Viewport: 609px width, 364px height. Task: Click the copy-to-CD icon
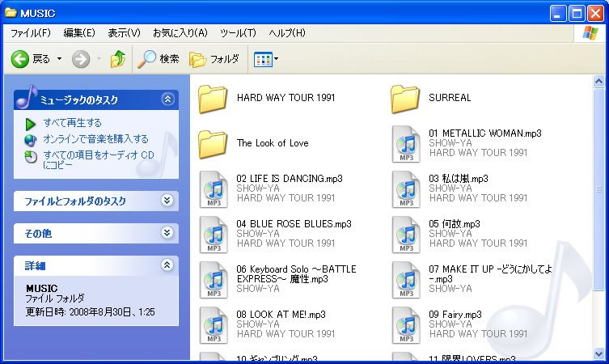(x=31, y=157)
